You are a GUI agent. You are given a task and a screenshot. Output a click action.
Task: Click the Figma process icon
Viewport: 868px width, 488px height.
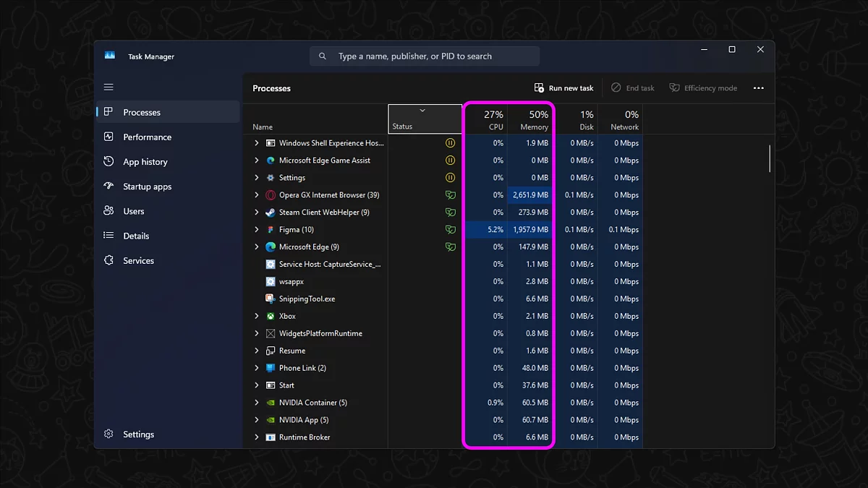[x=271, y=230]
